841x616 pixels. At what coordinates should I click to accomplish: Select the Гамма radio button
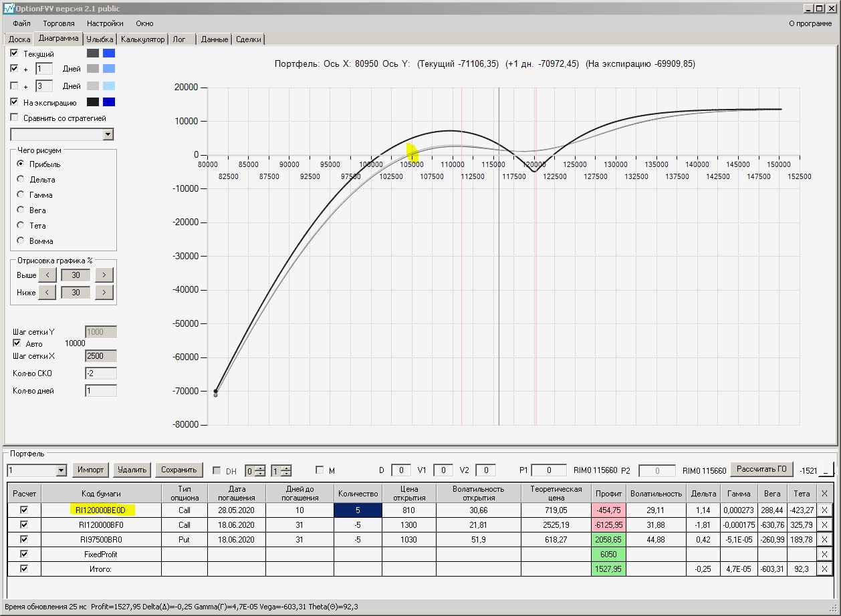click(21, 194)
